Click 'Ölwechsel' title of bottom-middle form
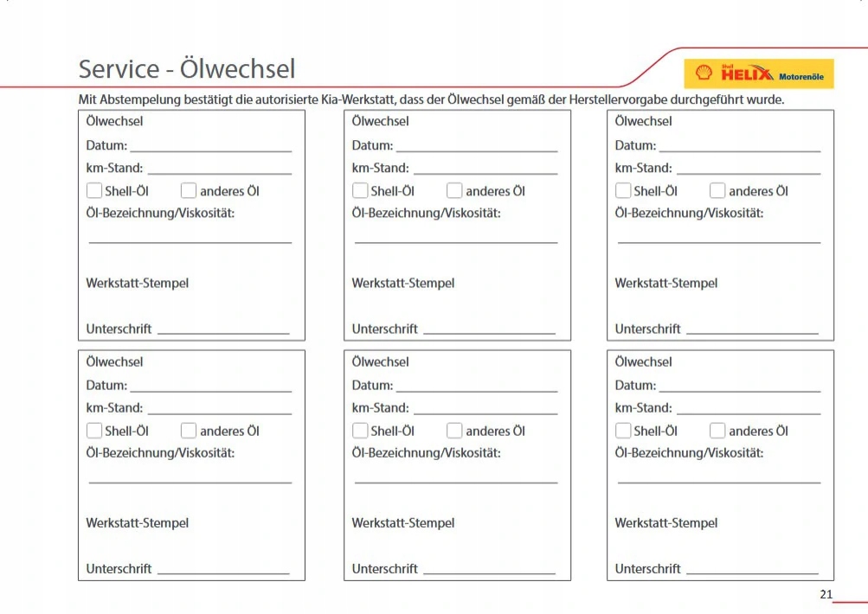868x614 pixels. pos(380,361)
